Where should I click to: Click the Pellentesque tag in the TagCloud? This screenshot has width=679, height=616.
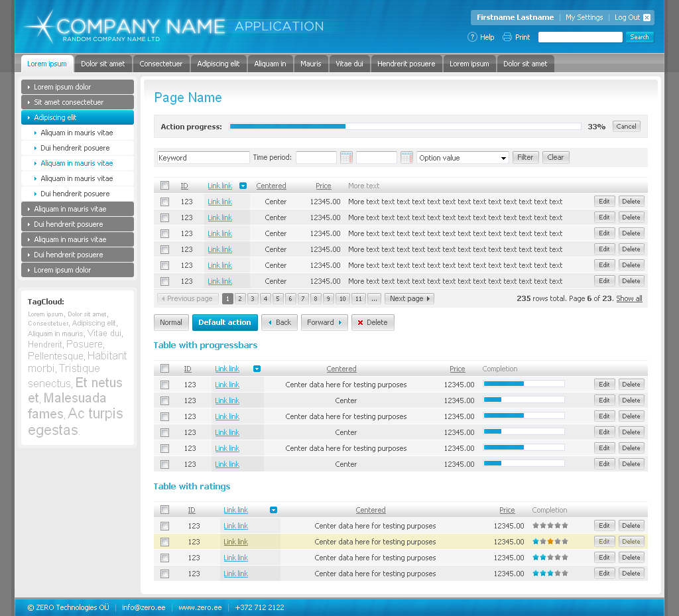(x=56, y=356)
